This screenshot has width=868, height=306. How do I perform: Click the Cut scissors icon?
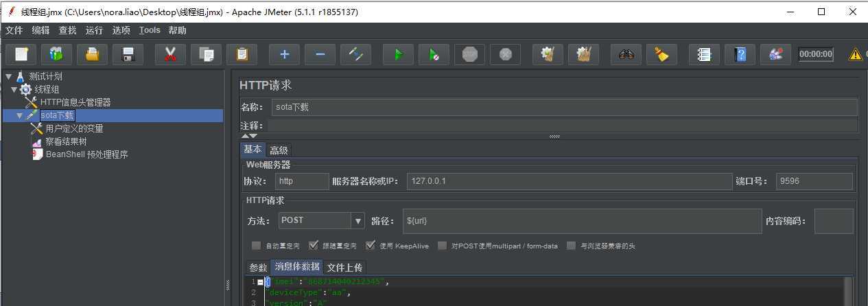coord(170,54)
